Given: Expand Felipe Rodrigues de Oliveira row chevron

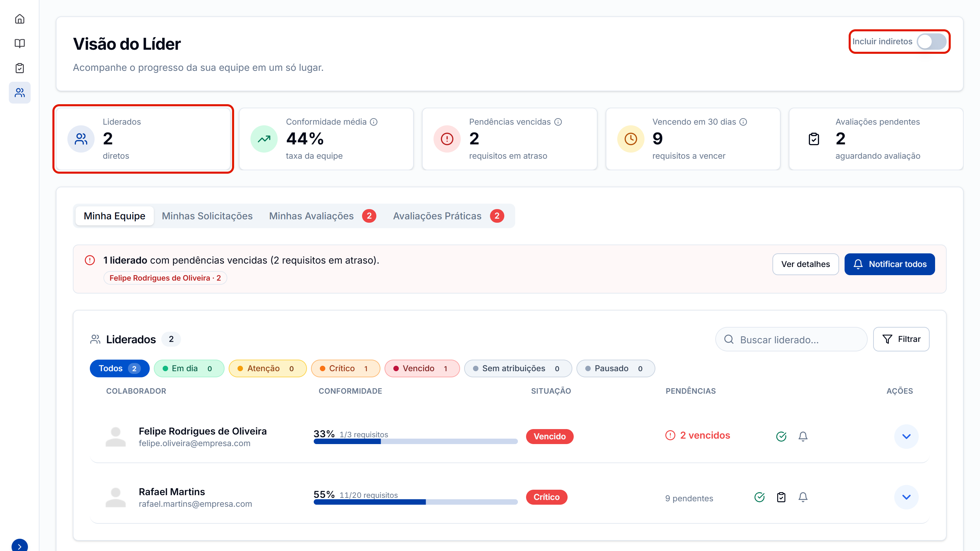Looking at the screenshot, I should pyautogui.click(x=906, y=436).
